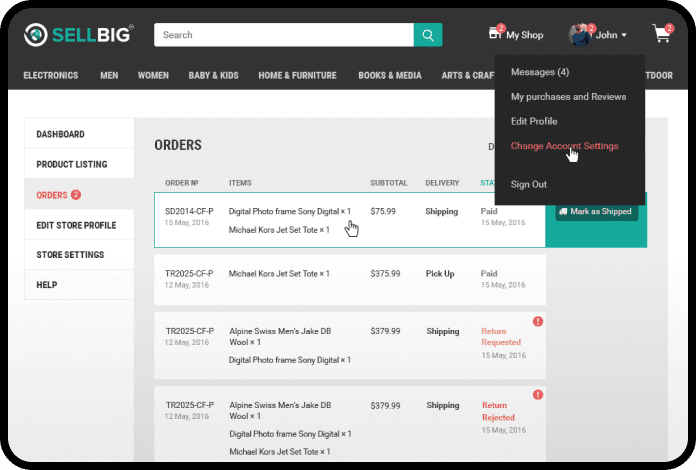Open Store Settings in sidebar
The width and height of the screenshot is (696, 470).
pos(79,255)
